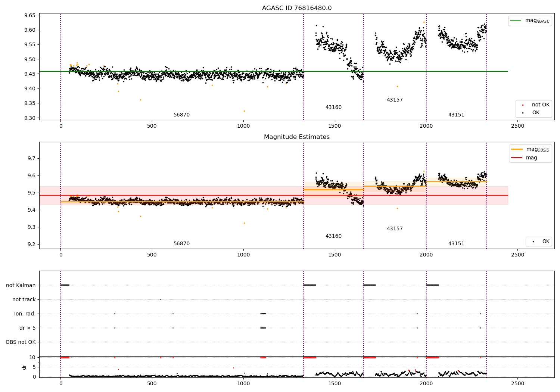Click obsid label 56870 in AGASC ID plot

click(182, 115)
